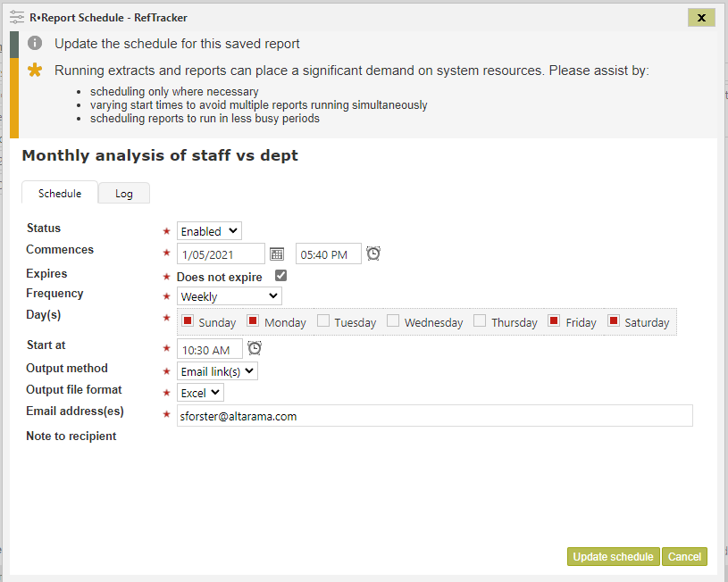Click into the Email address(es) field

coord(435,416)
